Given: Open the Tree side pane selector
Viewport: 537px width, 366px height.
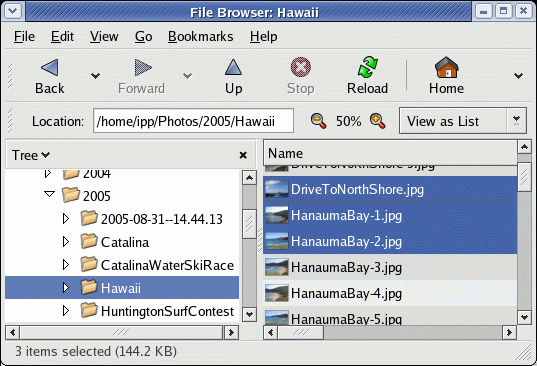Looking at the screenshot, I should (31, 155).
